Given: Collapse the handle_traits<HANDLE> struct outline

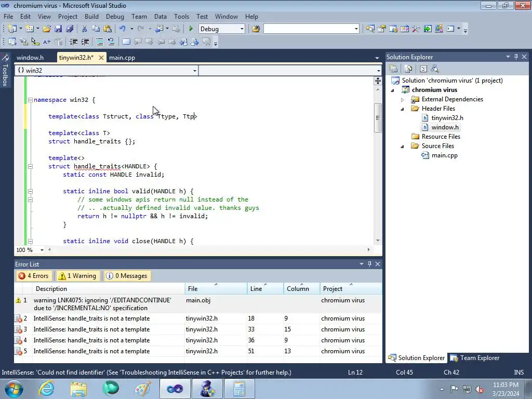Looking at the screenshot, I should (x=30, y=167).
